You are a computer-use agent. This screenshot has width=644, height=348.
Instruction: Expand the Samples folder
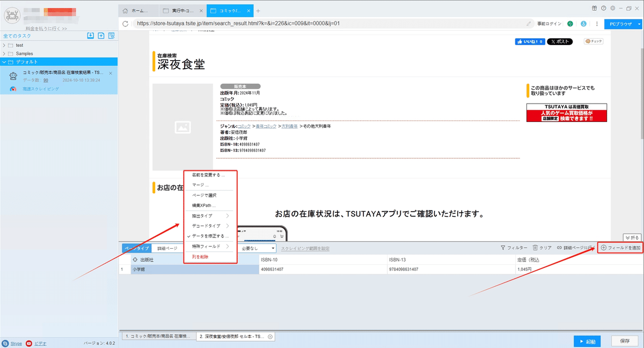point(4,54)
